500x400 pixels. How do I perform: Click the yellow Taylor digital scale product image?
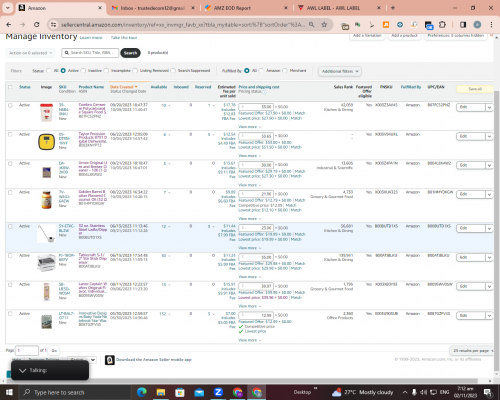pyautogui.click(x=46, y=142)
